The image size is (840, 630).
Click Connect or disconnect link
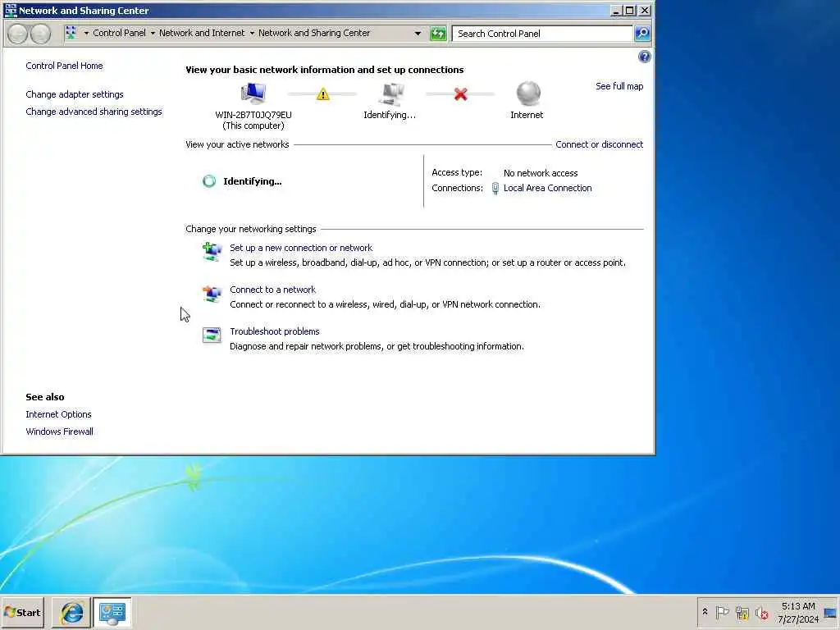(x=599, y=144)
